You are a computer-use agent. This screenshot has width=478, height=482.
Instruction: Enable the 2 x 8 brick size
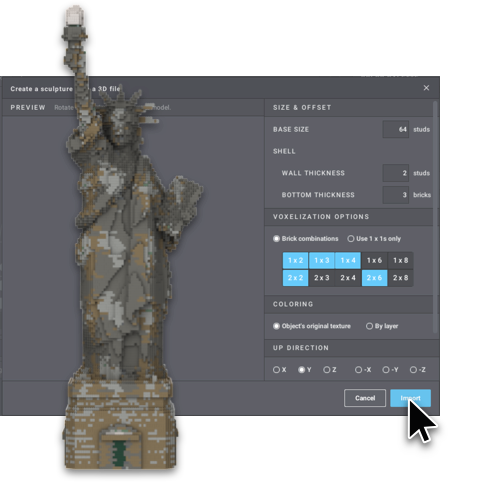coord(401,278)
